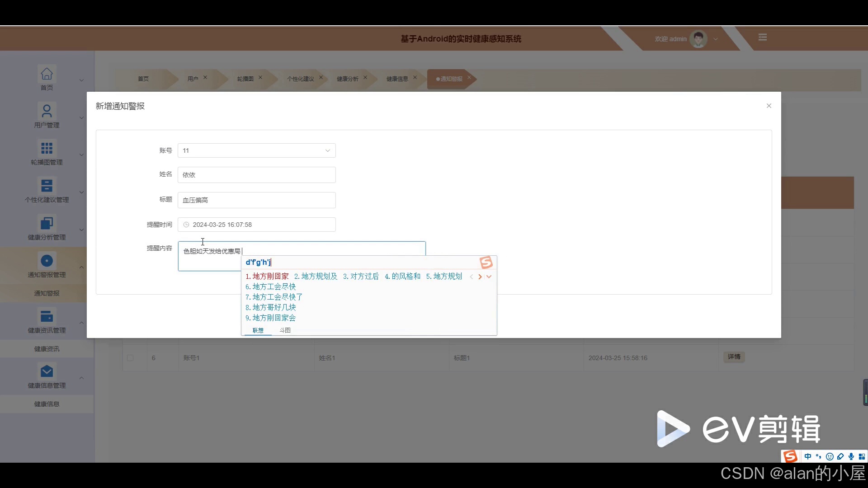Click the health info envelope icon
The image size is (868, 488).
(x=47, y=371)
